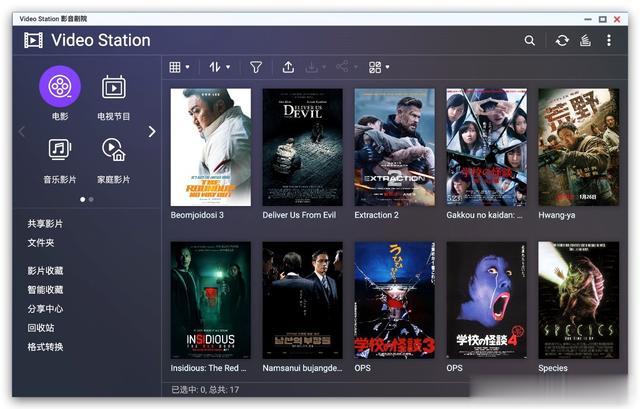Go to previous category page arrow
Image resolution: width=640 pixels, height=409 pixels.
coord(22,131)
